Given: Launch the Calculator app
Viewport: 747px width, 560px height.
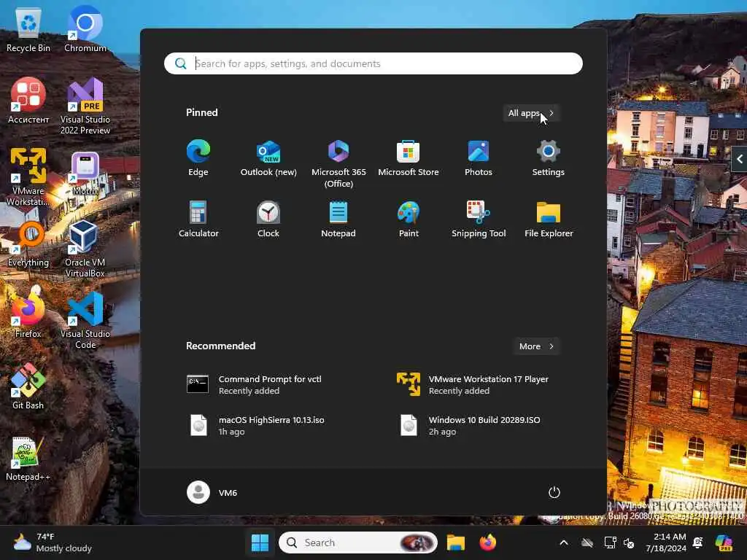Looking at the screenshot, I should tap(198, 219).
